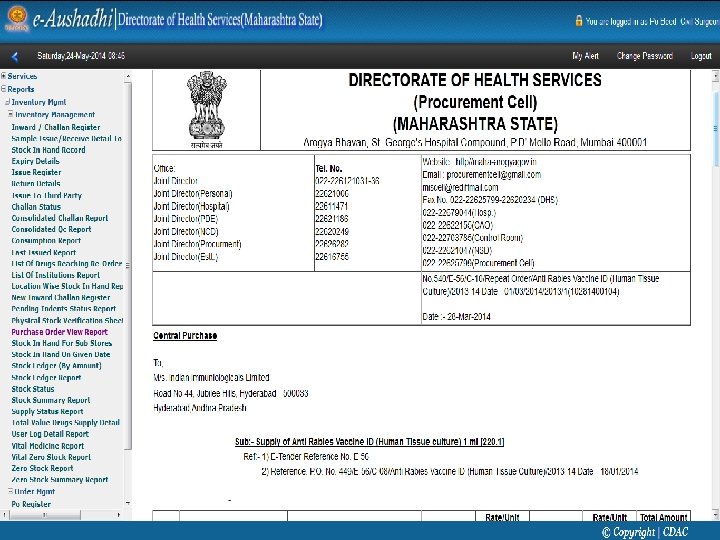Open Location Wise Stock In Hand report

pos(68,286)
